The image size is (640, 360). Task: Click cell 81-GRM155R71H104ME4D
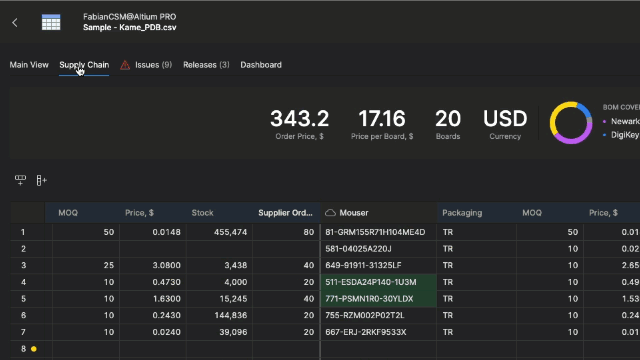[x=378, y=232]
